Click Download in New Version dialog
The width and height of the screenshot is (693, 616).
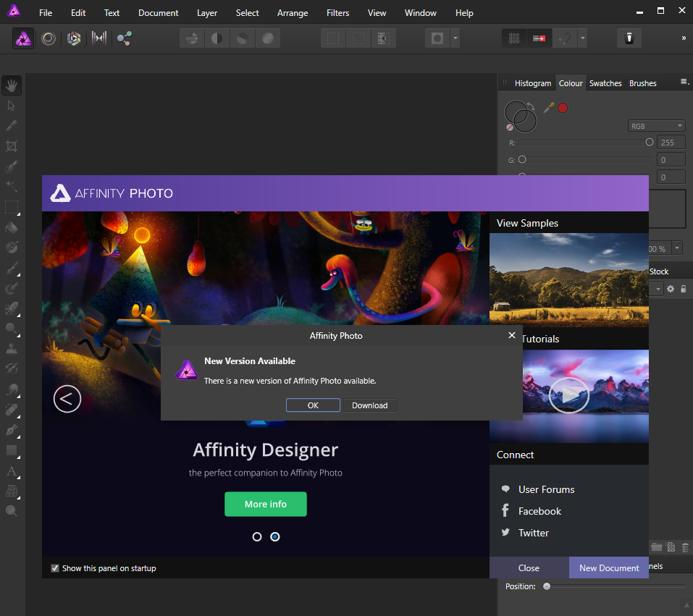coord(370,405)
